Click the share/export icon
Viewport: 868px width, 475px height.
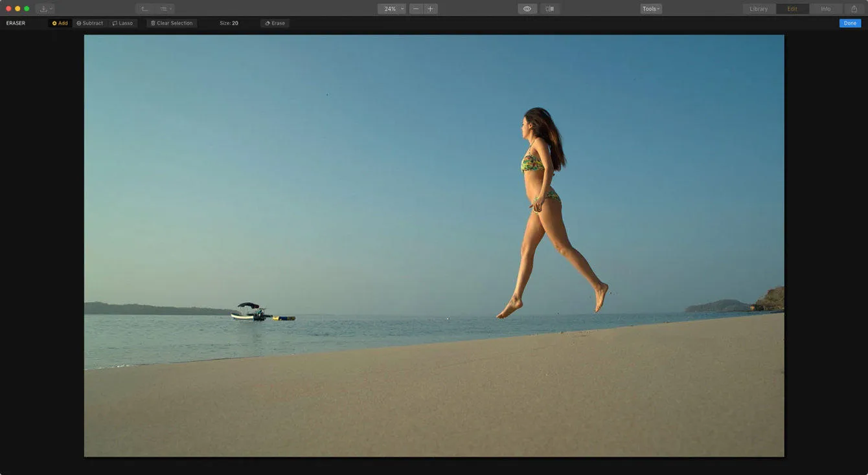854,9
